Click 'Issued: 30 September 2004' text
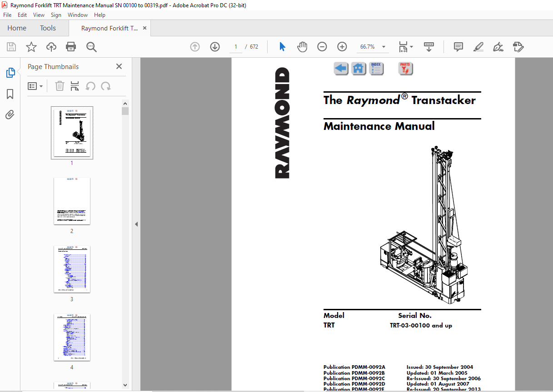The image size is (553, 392). (440, 367)
